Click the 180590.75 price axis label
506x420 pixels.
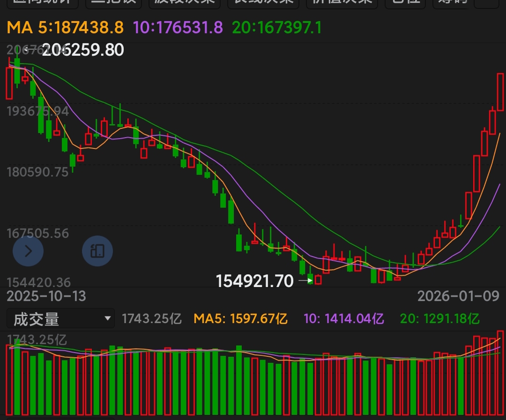click(38, 172)
